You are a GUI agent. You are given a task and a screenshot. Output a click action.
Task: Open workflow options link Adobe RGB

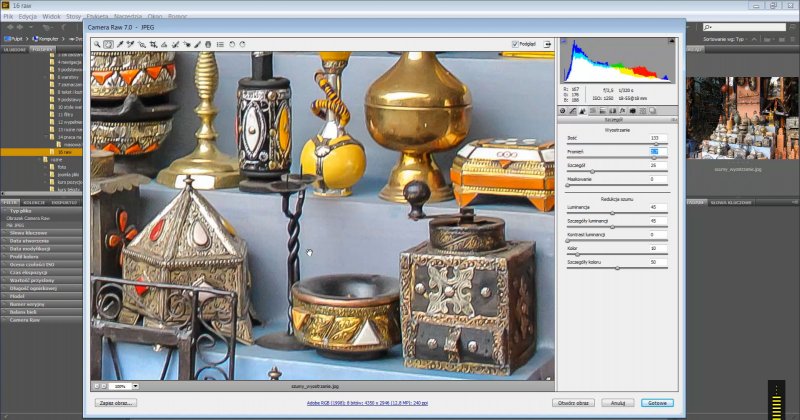pyautogui.click(x=366, y=402)
